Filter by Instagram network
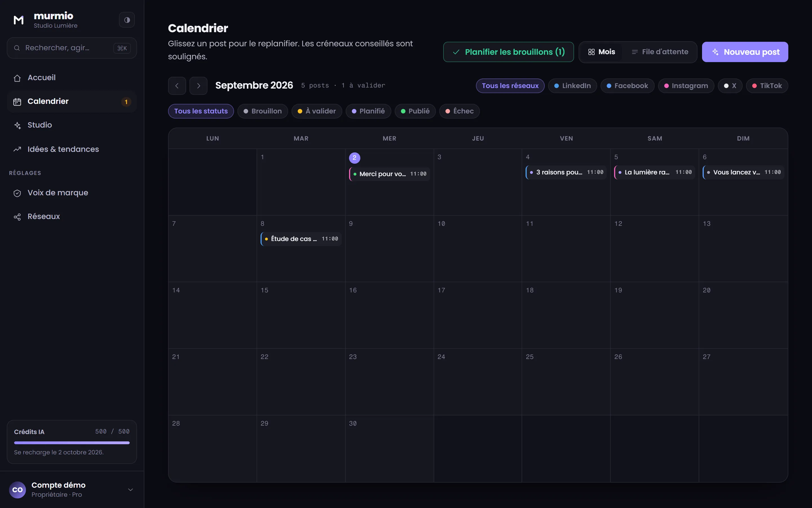Viewport: 812px width, 508px height. [x=686, y=86]
